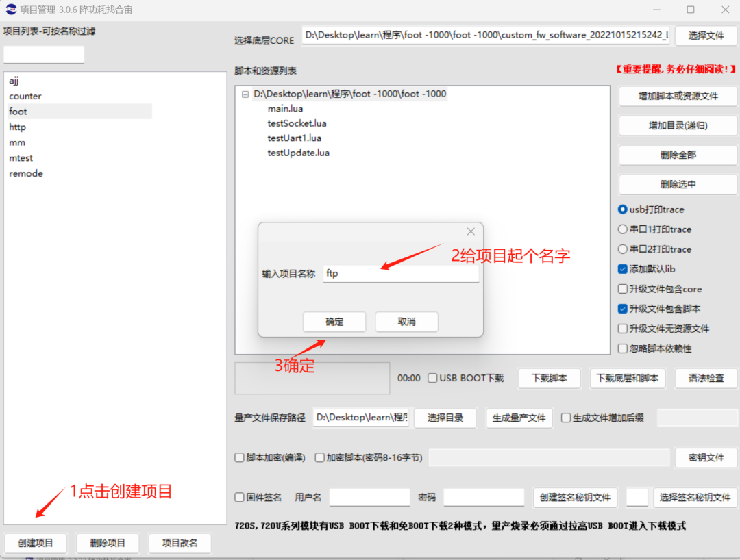The image size is (740, 560).
Task: Check the 固件签名 checkbox
Action: 239,497
